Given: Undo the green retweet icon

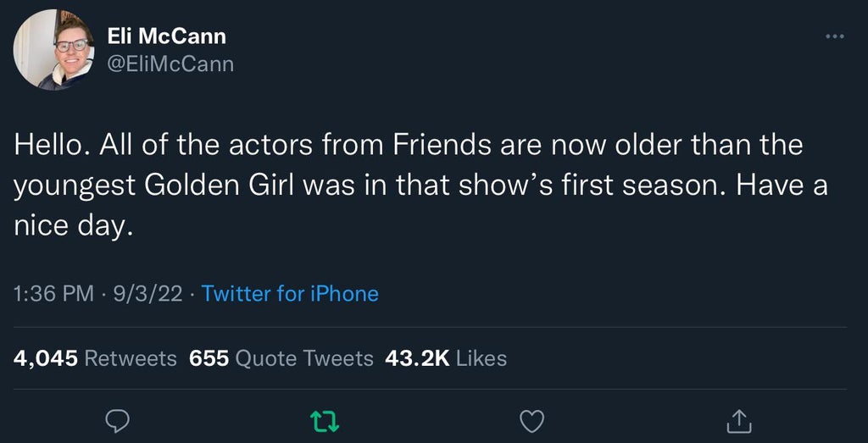Looking at the screenshot, I should click(321, 418).
